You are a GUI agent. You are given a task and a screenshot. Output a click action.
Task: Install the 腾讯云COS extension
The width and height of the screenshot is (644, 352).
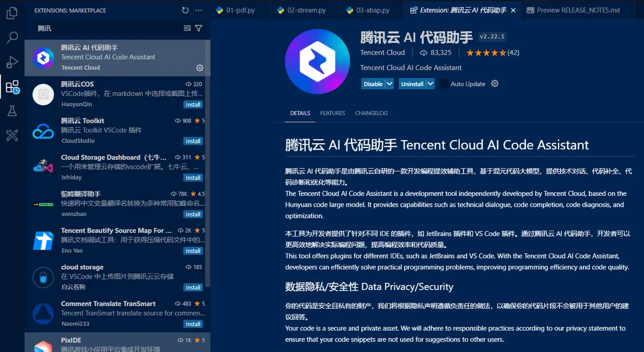[193, 105]
